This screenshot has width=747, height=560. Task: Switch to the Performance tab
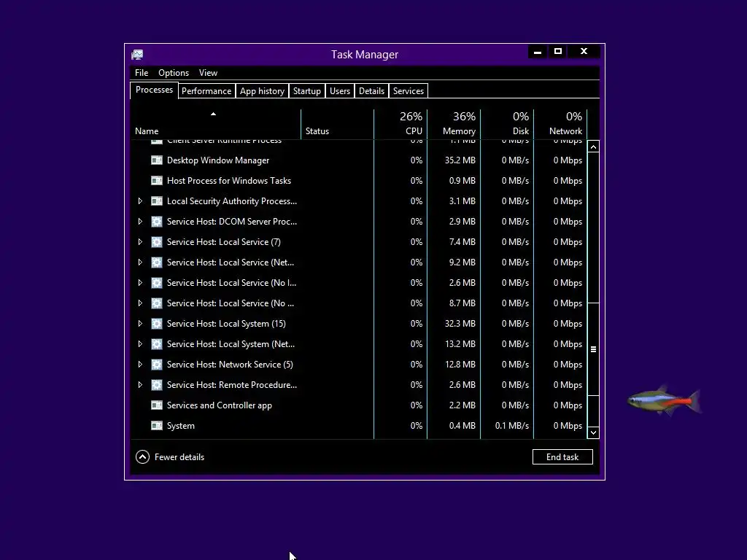206,91
